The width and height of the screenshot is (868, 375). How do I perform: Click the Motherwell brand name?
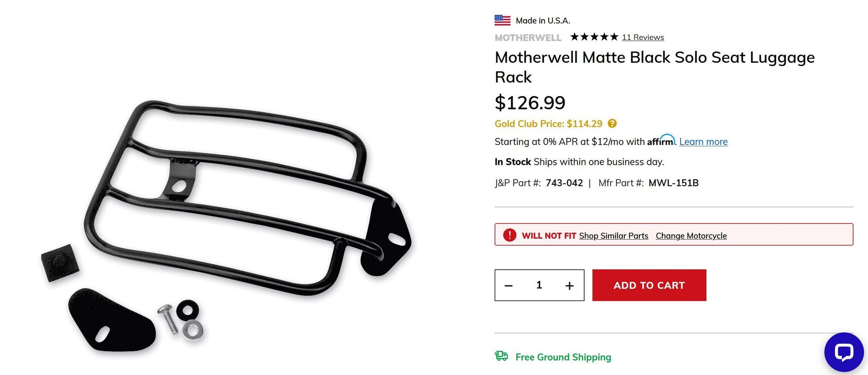tap(528, 38)
